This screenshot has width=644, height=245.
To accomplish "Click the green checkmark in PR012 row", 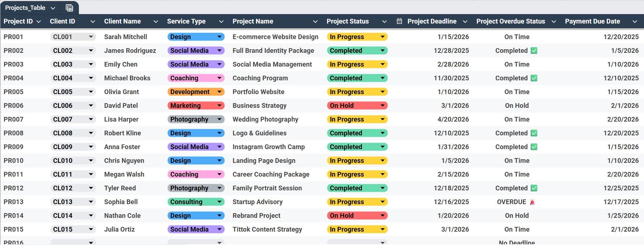I will click(534, 188).
